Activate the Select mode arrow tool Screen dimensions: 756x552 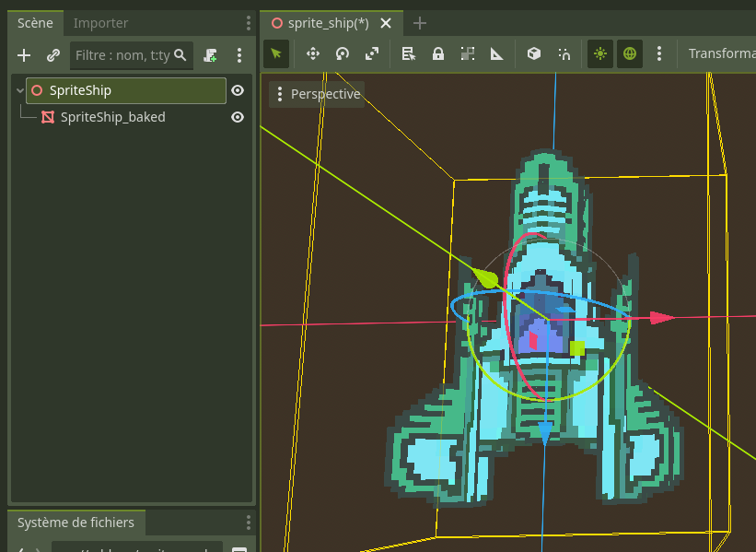click(x=276, y=53)
